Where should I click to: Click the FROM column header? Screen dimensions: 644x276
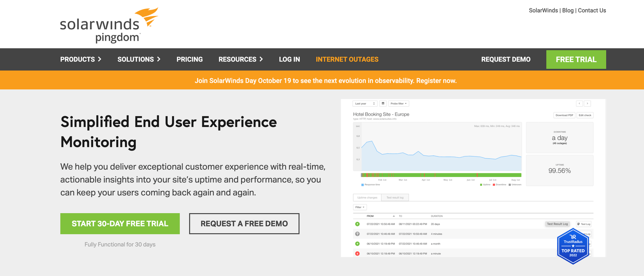370,216
